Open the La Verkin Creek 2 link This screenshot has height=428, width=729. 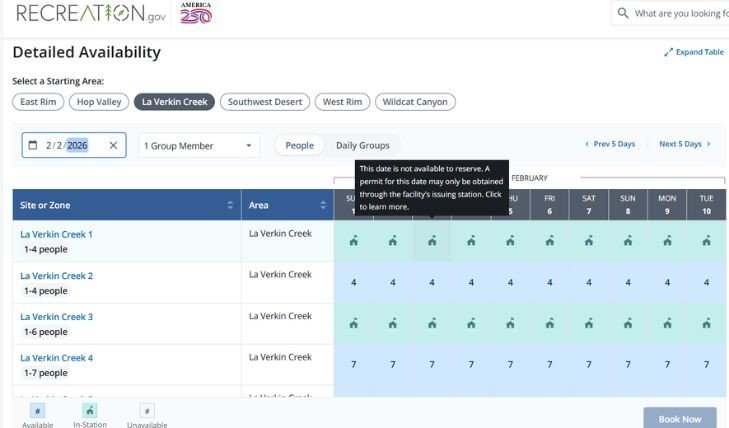56,276
